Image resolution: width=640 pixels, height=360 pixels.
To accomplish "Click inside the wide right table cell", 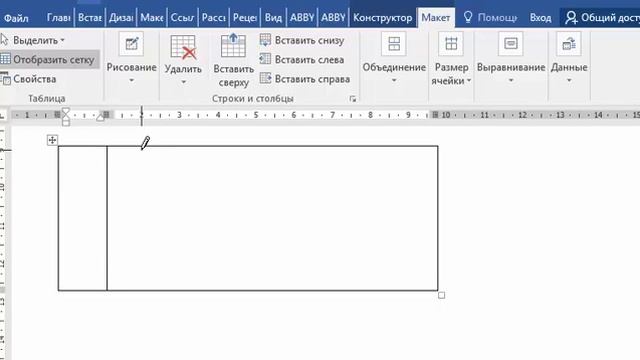I will coord(273,218).
